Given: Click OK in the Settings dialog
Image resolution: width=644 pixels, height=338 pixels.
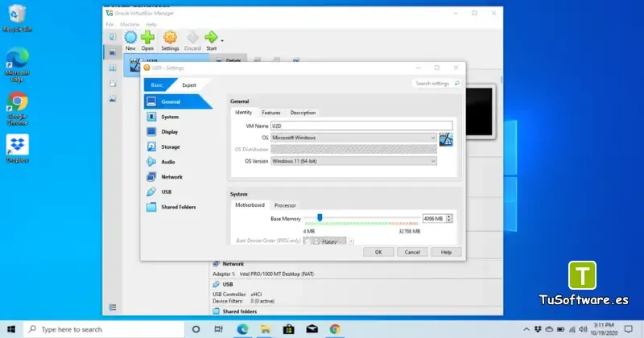Looking at the screenshot, I should [x=378, y=252].
